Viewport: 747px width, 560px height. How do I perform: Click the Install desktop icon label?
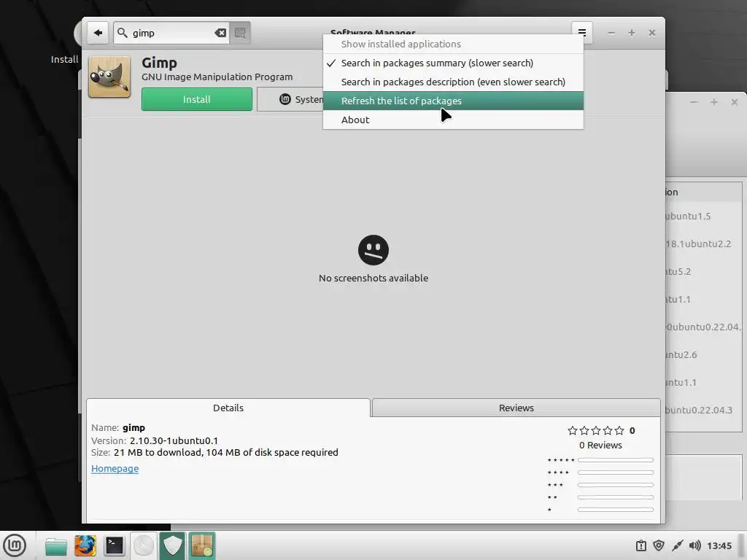64,60
